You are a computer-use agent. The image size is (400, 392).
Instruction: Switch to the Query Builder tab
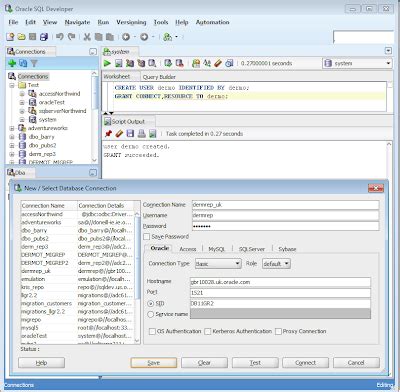[x=159, y=77]
